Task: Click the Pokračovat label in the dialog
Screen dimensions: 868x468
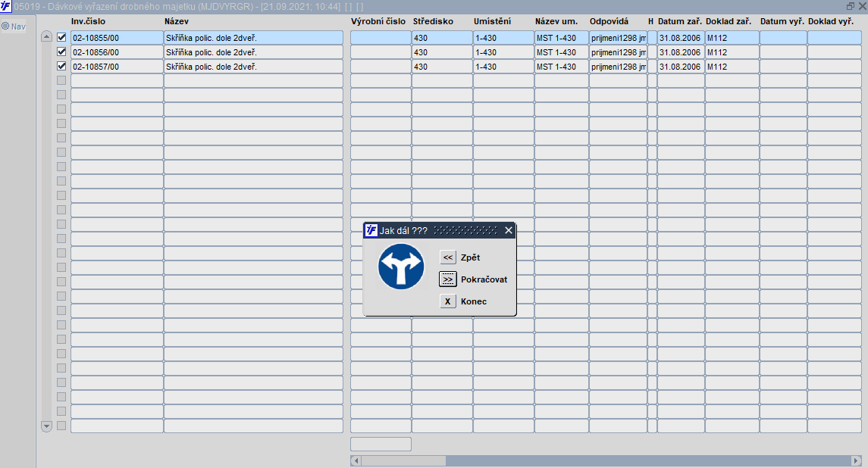Action: point(484,279)
